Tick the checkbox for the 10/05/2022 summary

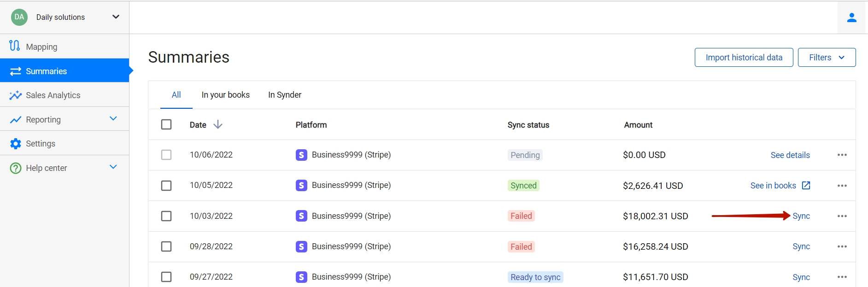click(166, 185)
